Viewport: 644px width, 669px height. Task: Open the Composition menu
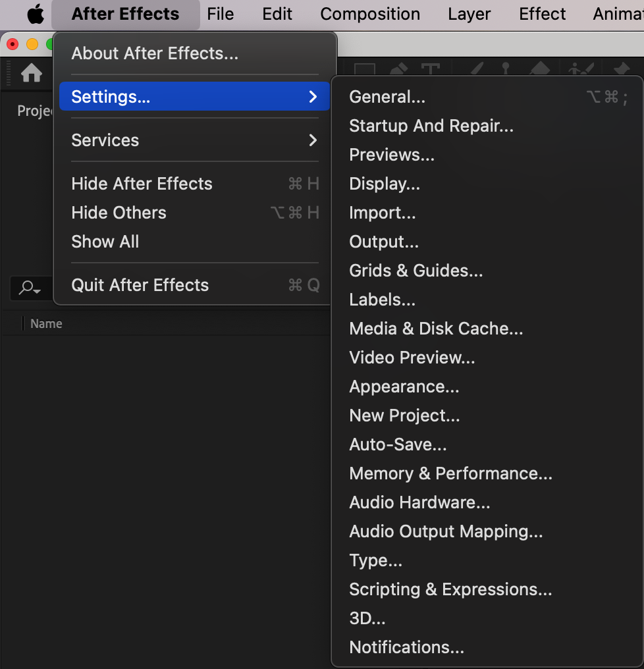(x=370, y=14)
